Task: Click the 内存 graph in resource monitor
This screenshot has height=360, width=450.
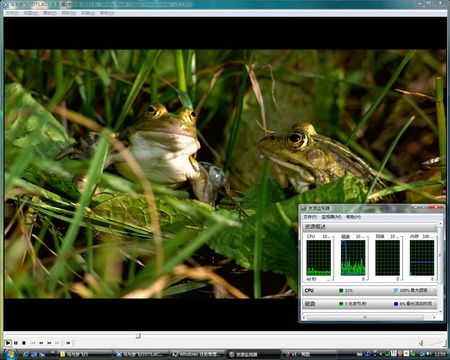Action: pyautogui.click(x=422, y=258)
